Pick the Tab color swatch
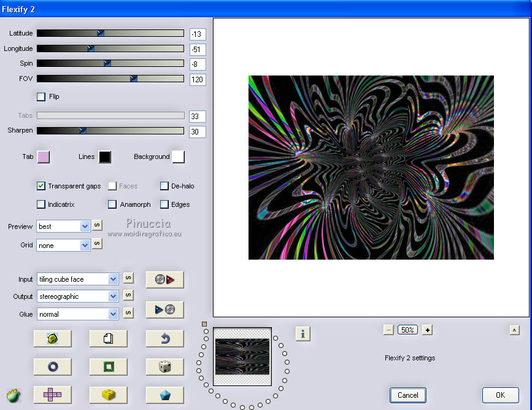This screenshot has height=410, width=532. pos(44,157)
